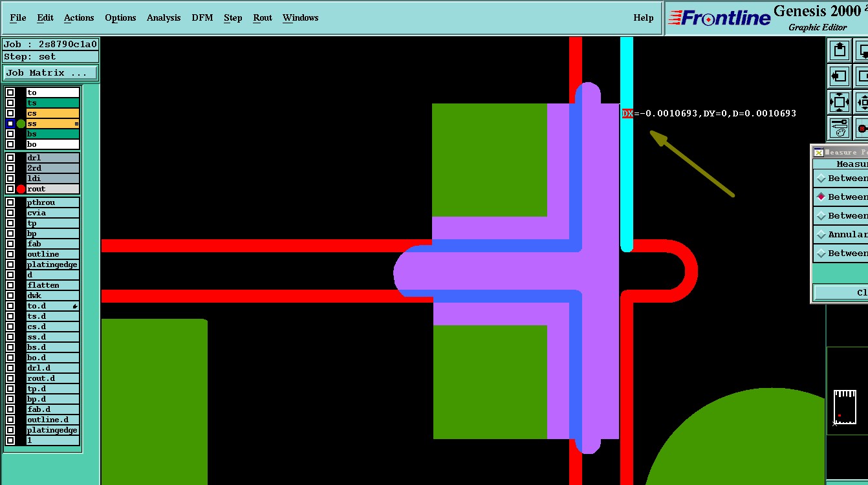Toggle the checkbox for layer bs

click(10, 134)
